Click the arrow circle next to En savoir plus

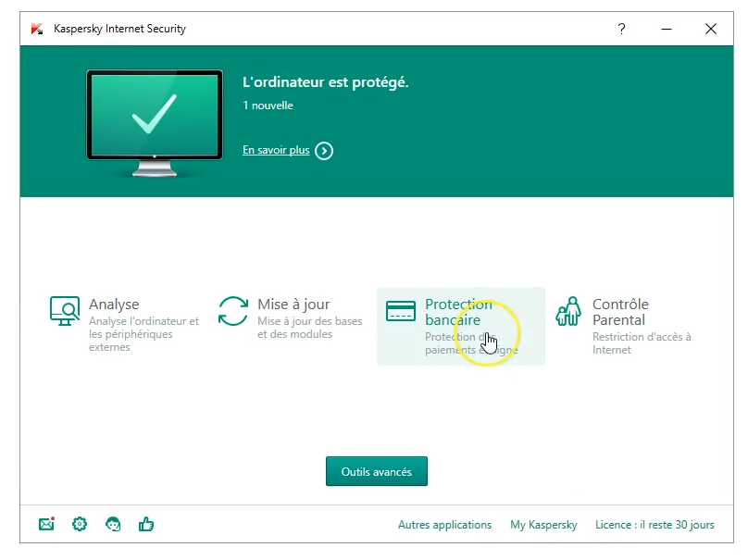pos(324,151)
